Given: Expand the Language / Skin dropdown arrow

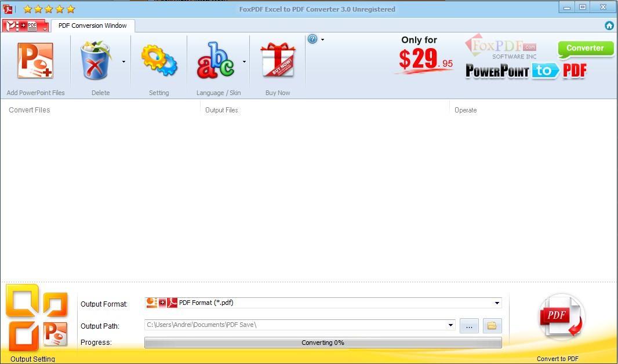Looking at the screenshot, I should [244, 61].
